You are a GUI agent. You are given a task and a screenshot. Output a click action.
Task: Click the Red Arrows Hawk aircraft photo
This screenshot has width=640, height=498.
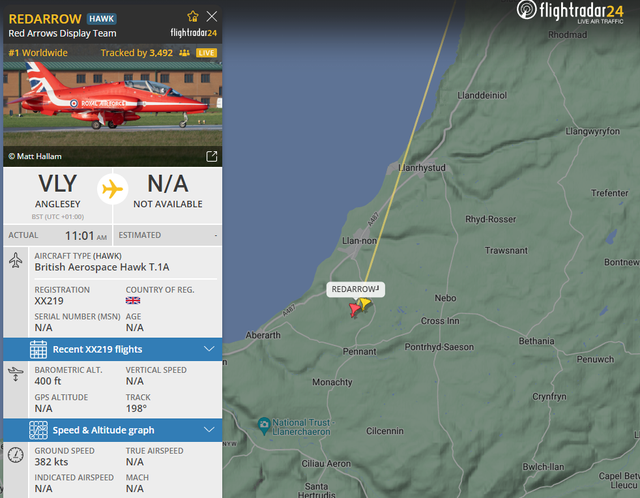coord(113,104)
